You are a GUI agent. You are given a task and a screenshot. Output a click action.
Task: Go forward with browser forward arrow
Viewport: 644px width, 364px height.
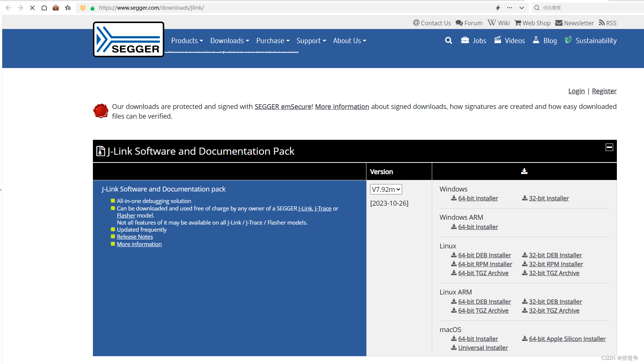pos(20,8)
